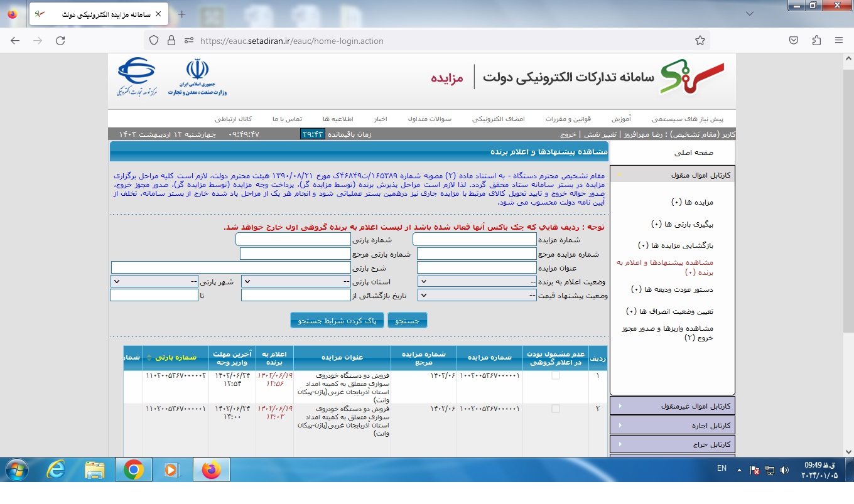
Task: Open a new tab with plus icon
Action: pos(182,14)
